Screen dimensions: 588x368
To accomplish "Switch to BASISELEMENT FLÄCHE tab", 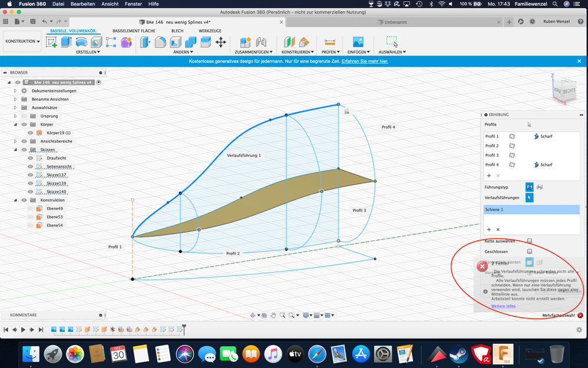I will (x=134, y=31).
